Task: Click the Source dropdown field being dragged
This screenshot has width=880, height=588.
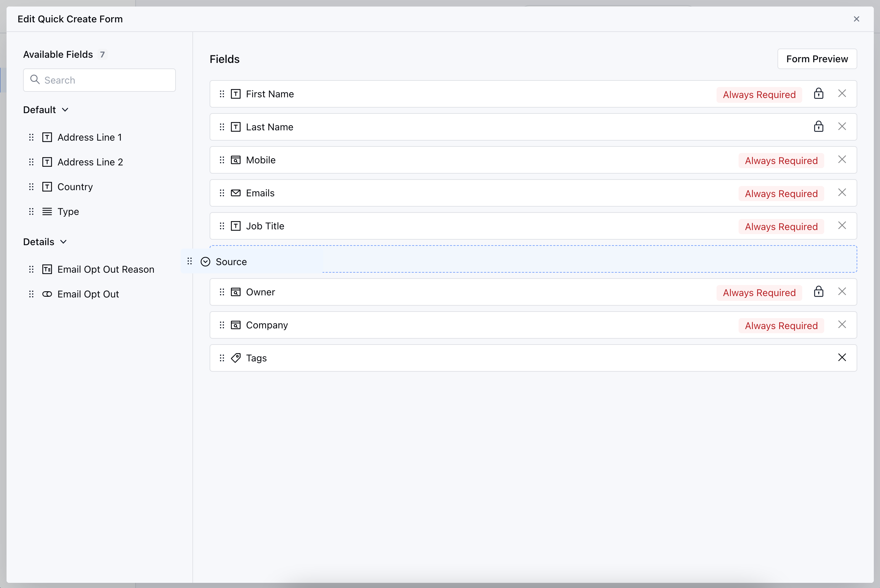Action: 231,262
